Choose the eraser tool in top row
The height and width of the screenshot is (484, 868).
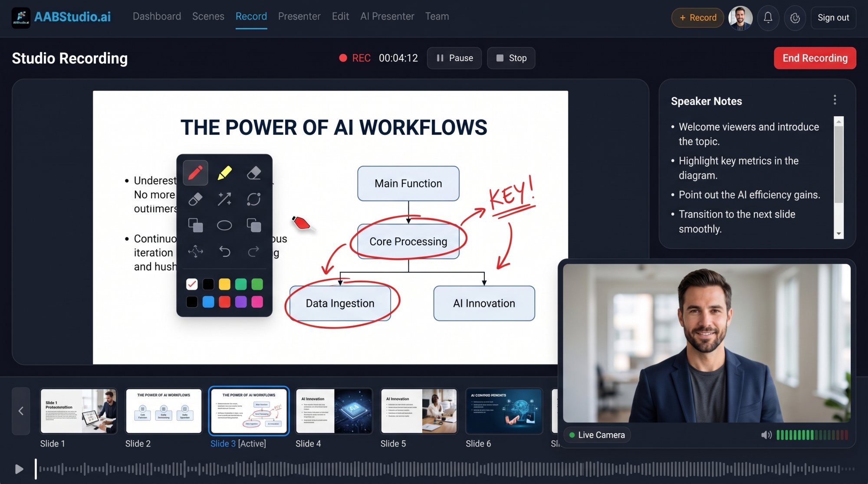tap(254, 173)
